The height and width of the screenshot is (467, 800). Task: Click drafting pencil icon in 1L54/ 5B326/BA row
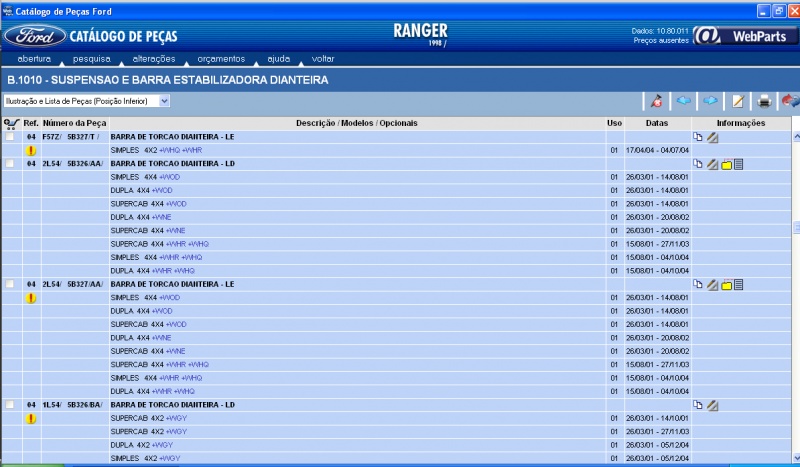(712, 405)
